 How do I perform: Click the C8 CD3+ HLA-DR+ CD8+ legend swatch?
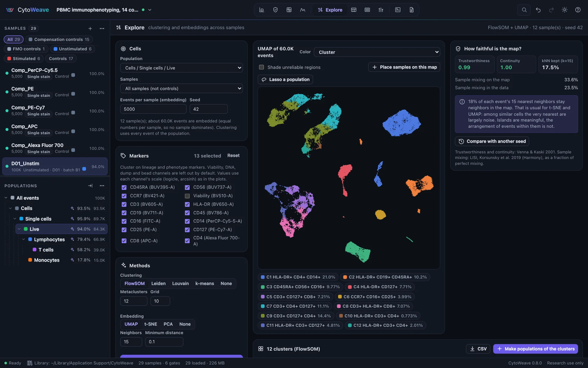[339, 306]
